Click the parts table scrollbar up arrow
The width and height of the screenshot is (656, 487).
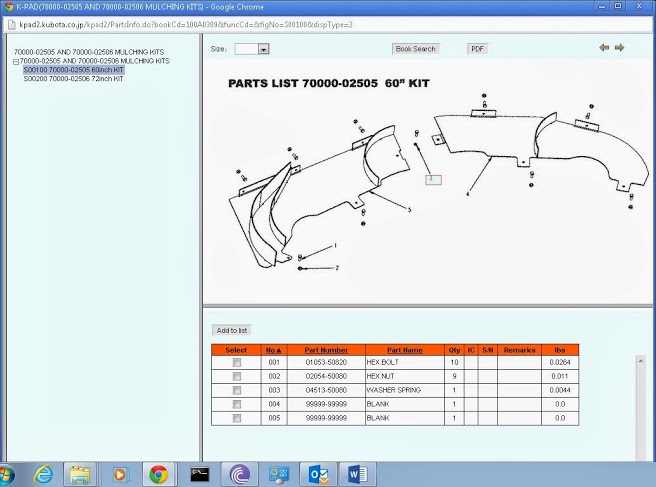tap(641, 361)
